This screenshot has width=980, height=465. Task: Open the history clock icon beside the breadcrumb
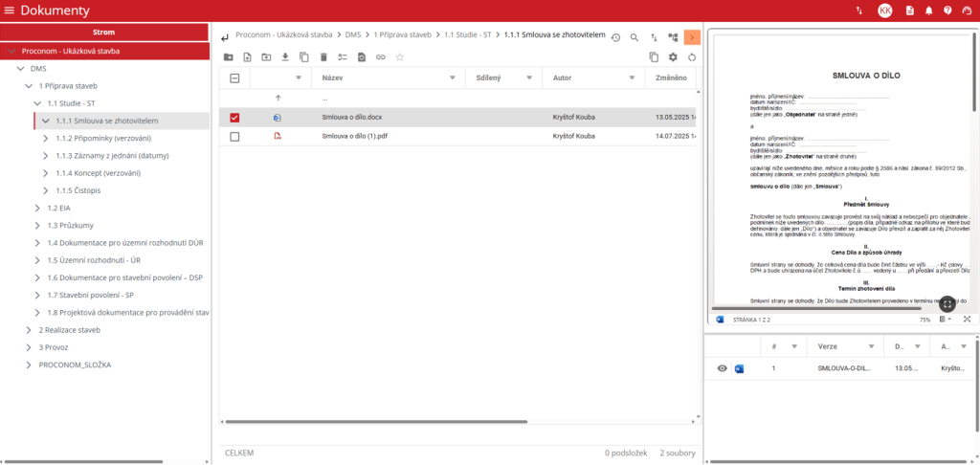pyautogui.click(x=615, y=37)
